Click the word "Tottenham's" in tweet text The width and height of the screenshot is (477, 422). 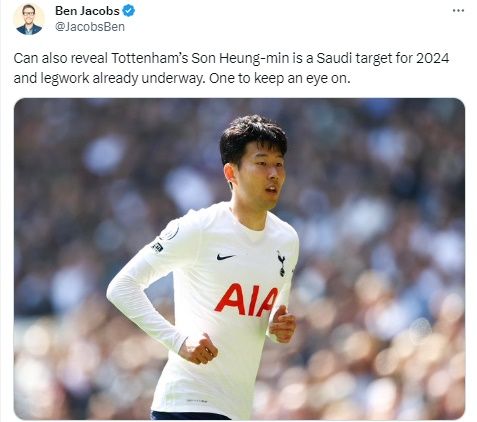(x=150, y=58)
